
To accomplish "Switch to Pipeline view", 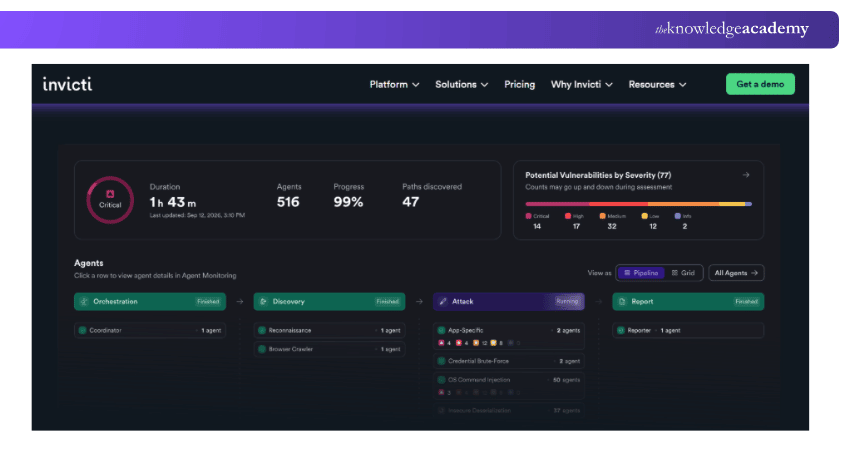I will coord(641,273).
